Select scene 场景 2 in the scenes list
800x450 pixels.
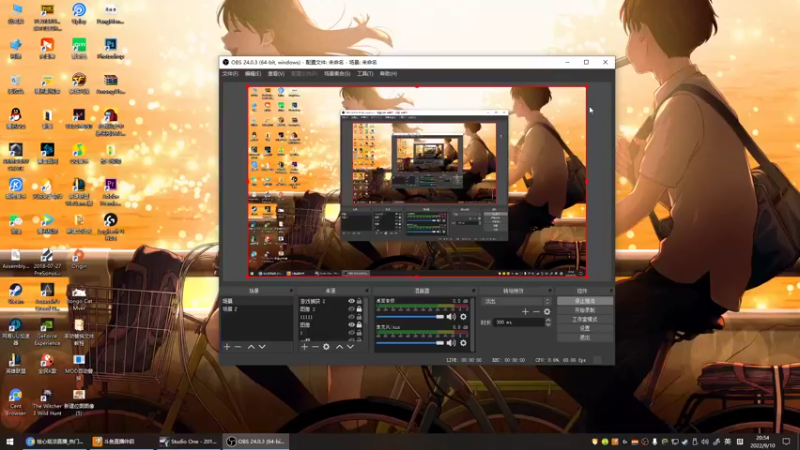tap(257, 309)
